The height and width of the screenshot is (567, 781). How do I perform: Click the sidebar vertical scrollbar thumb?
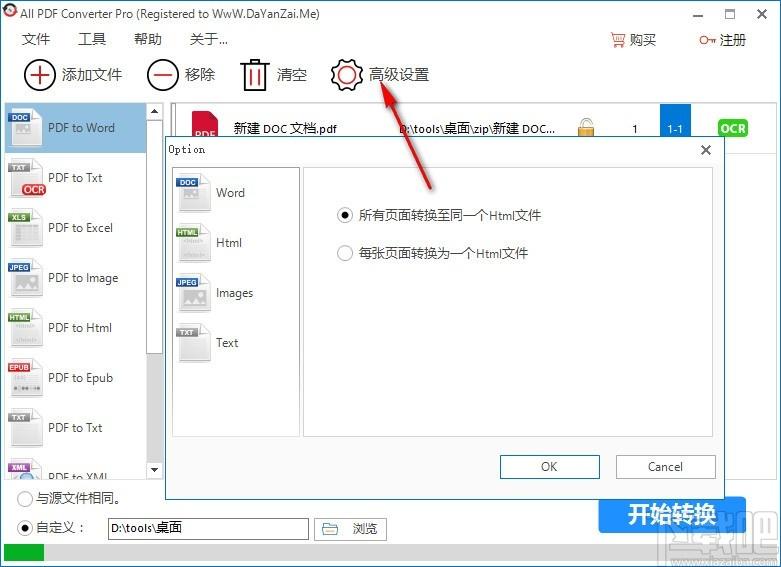[x=154, y=237]
